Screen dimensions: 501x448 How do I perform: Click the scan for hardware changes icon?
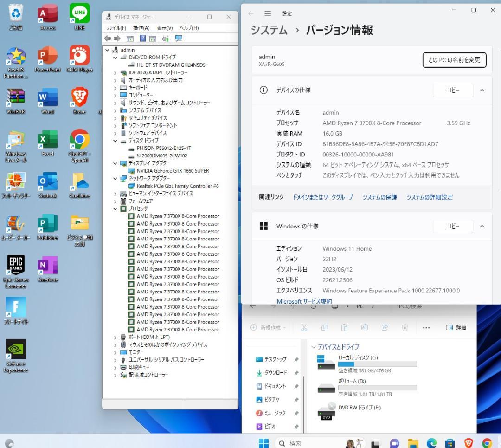(x=165, y=39)
